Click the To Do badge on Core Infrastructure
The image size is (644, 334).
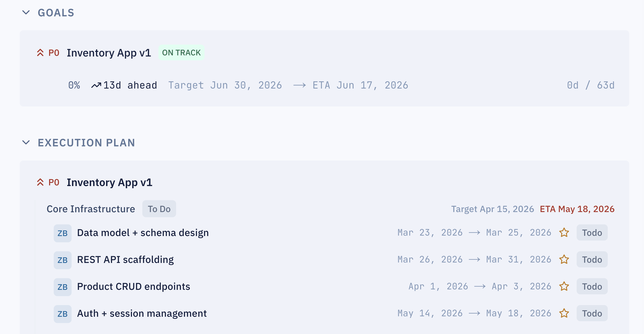[x=159, y=208]
